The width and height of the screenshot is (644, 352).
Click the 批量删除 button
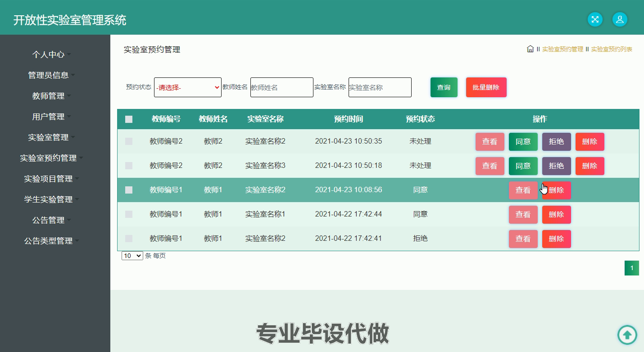pyautogui.click(x=486, y=87)
